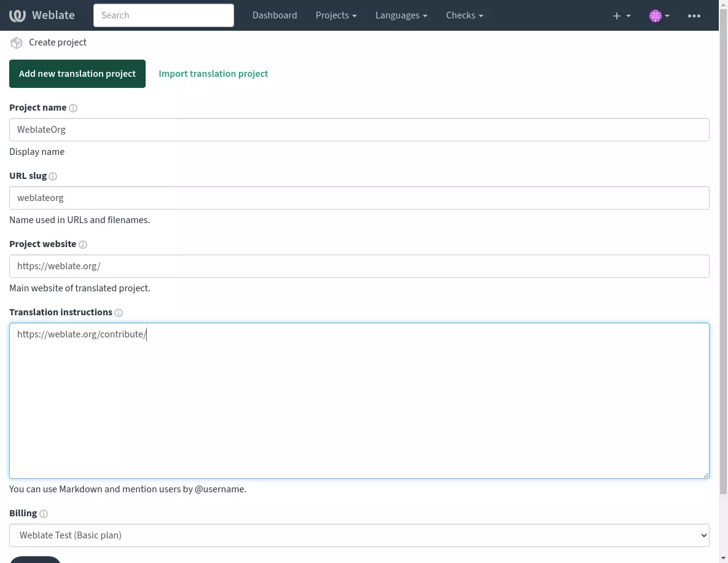
Task: Grab the textarea resize handle corner
Action: pyautogui.click(x=706, y=474)
